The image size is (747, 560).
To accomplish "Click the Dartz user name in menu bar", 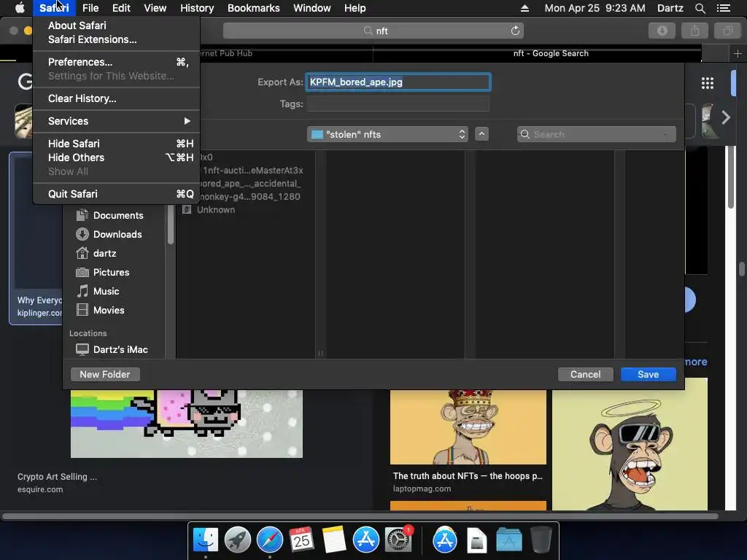I will click(x=670, y=8).
